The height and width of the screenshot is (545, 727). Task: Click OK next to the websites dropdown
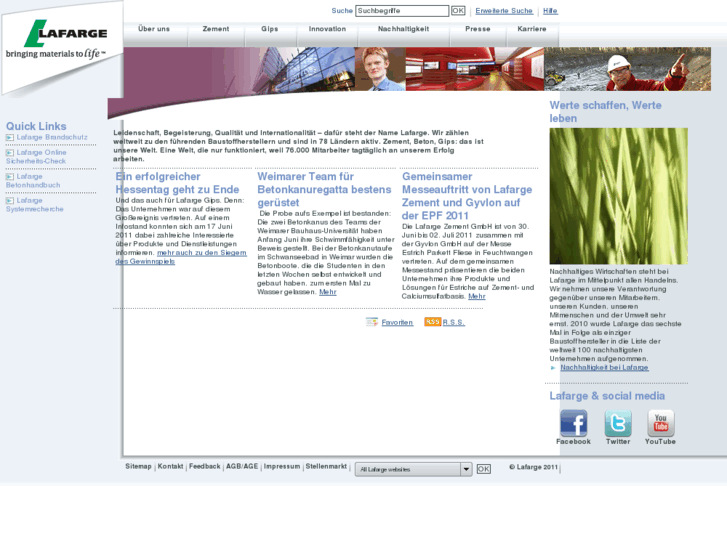click(484, 469)
